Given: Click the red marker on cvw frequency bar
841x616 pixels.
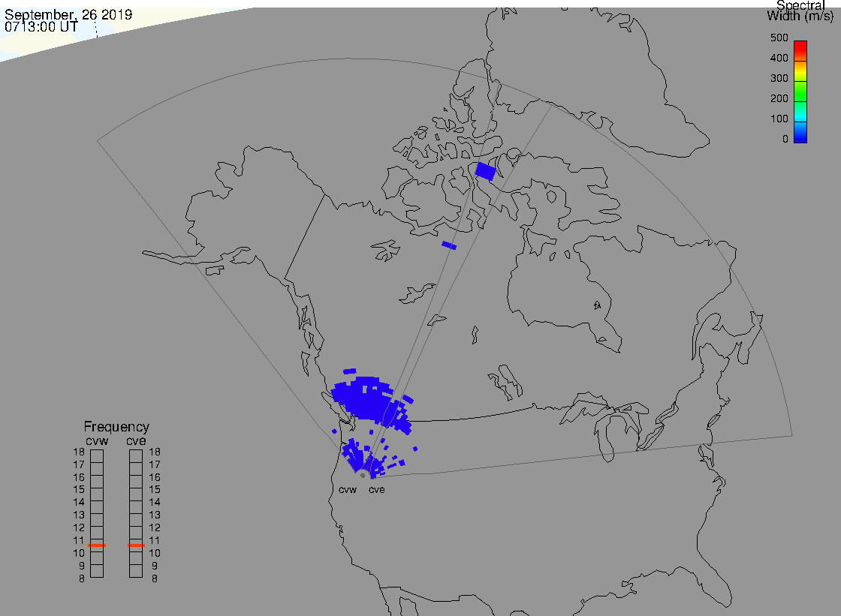Looking at the screenshot, I should point(97,545).
